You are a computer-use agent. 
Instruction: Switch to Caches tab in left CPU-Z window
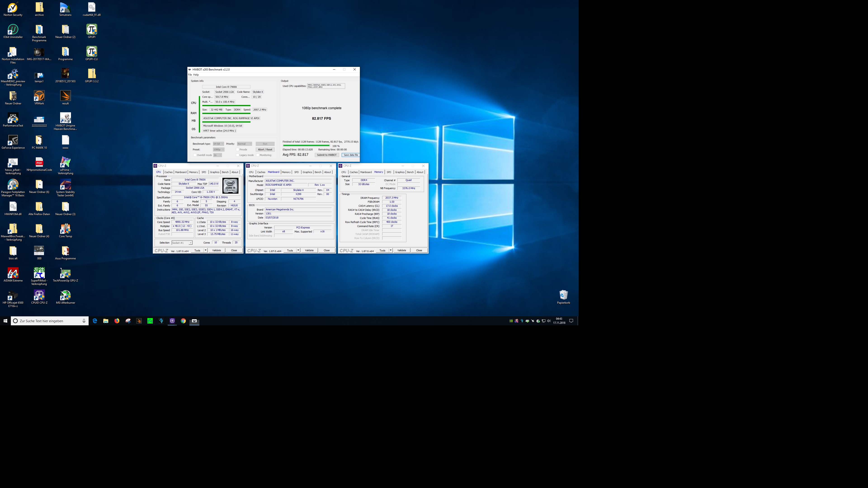tap(168, 172)
